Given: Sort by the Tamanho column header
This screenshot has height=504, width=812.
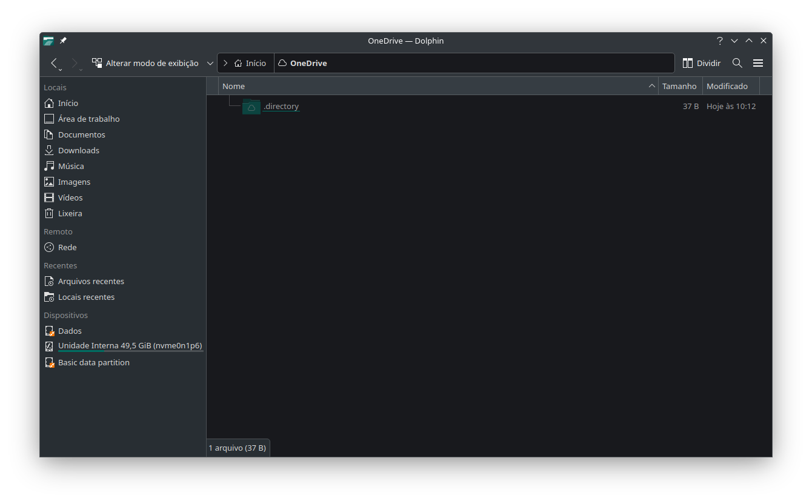Looking at the screenshot, I should pyautogui.click(x=680, y=86).
